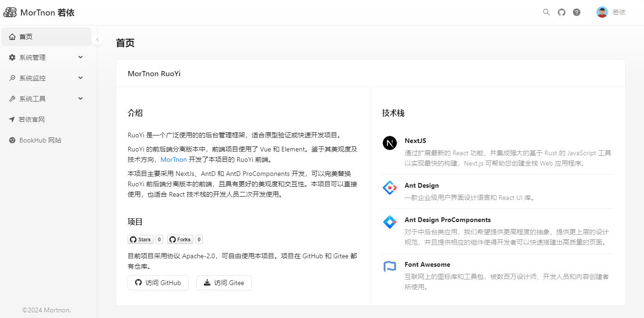This screenshot has height=318, width=644.
Task: Open the MorTnon link in the introduction
Action: pos(174,159)
